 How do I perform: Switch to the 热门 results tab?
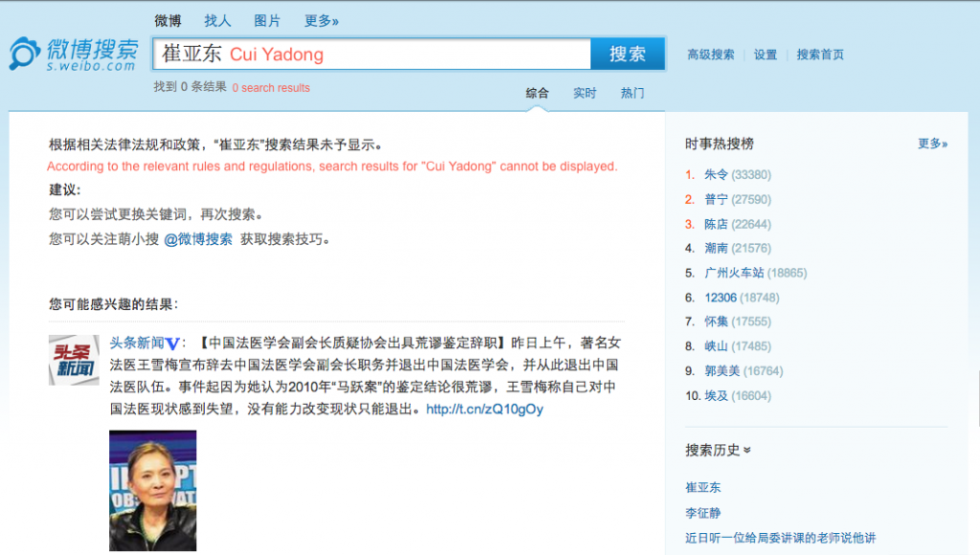(x=632, y=93)
